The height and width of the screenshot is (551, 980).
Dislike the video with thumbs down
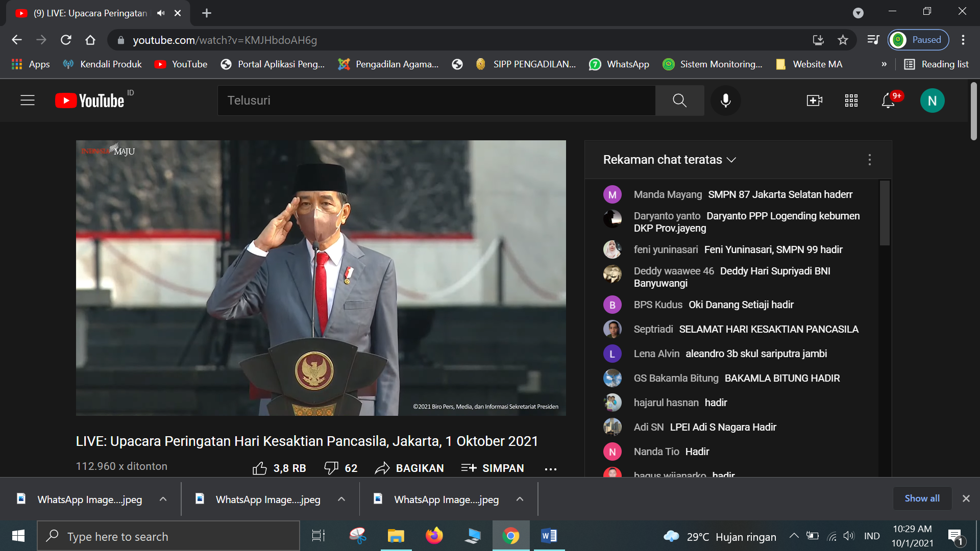click(x=331, y=468)
